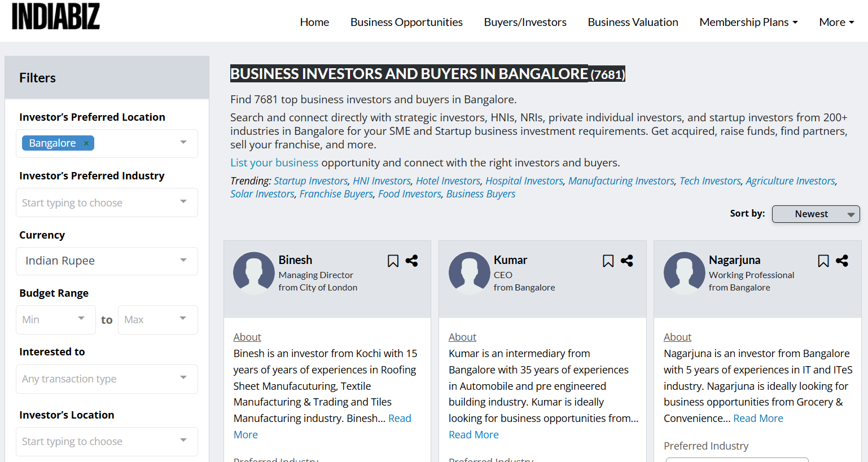
Task: Open the Startup Investors trending link
Action: (x=310, y=181)
